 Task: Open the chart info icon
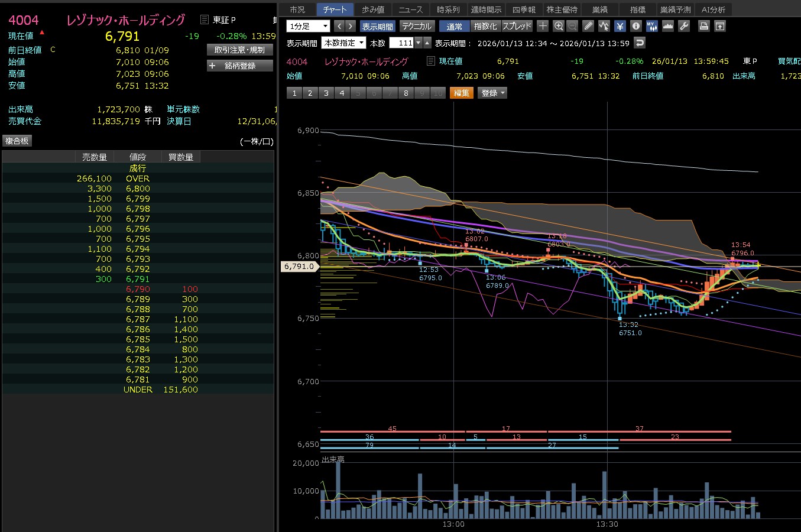pyautogui.click(x=635, y=26)
